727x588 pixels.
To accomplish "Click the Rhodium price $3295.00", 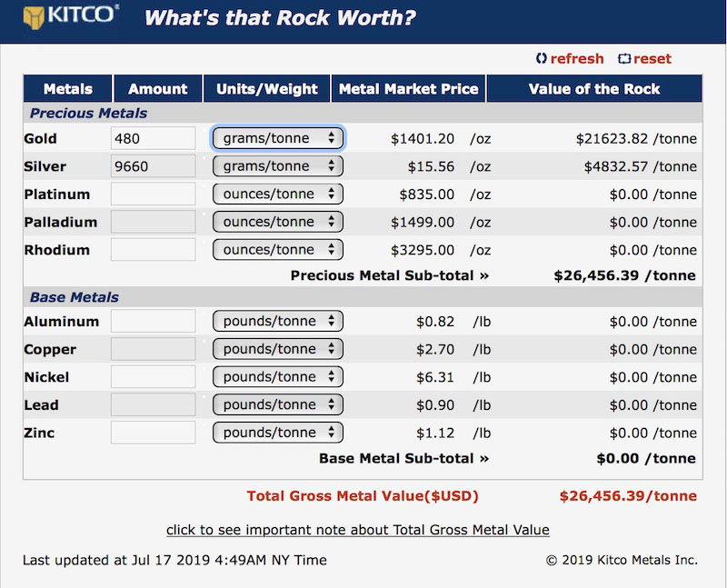I will [423, 250].
